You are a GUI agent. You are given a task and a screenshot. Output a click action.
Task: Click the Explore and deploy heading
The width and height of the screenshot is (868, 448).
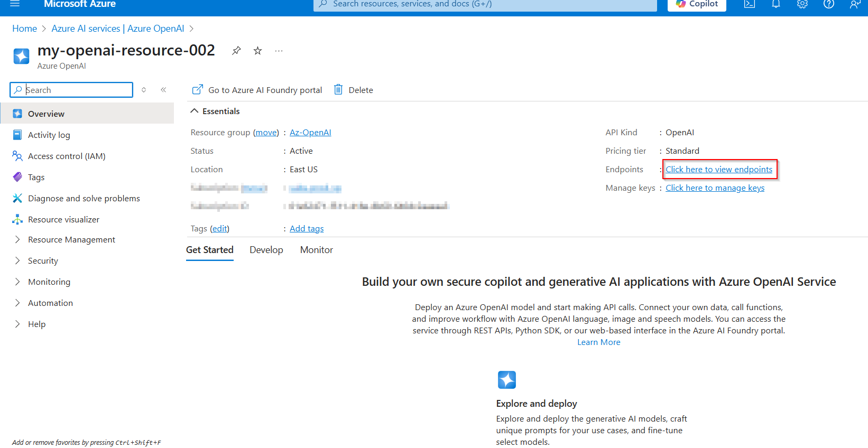(x=537, y=404)
